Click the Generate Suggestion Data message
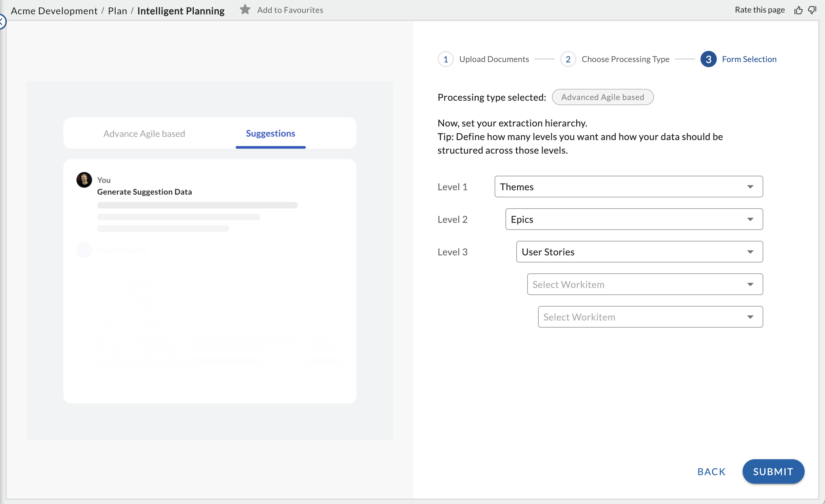 pyautogui.click(x=145, y=192)
